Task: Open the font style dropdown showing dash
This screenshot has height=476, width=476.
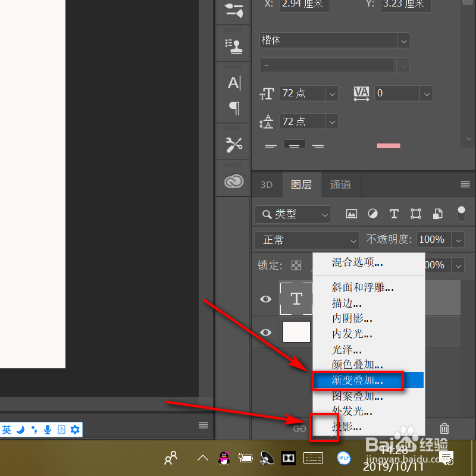Action: click(x=403, y=65)
